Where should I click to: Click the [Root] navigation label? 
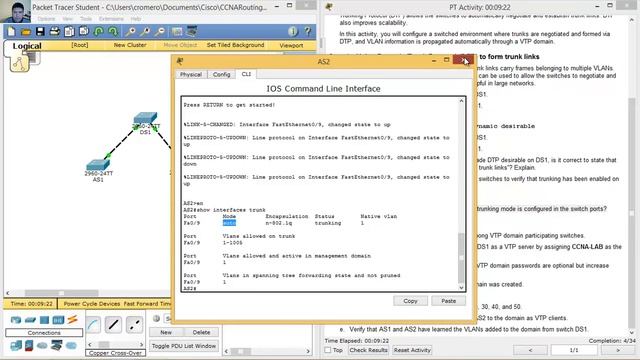[80, 45]
